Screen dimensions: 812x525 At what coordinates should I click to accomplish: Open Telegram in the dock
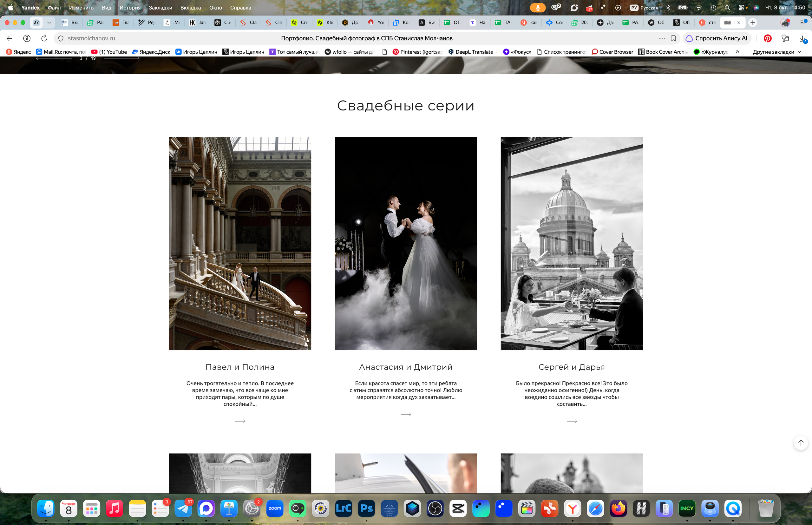pyautogui.click(x=183, y=509)
